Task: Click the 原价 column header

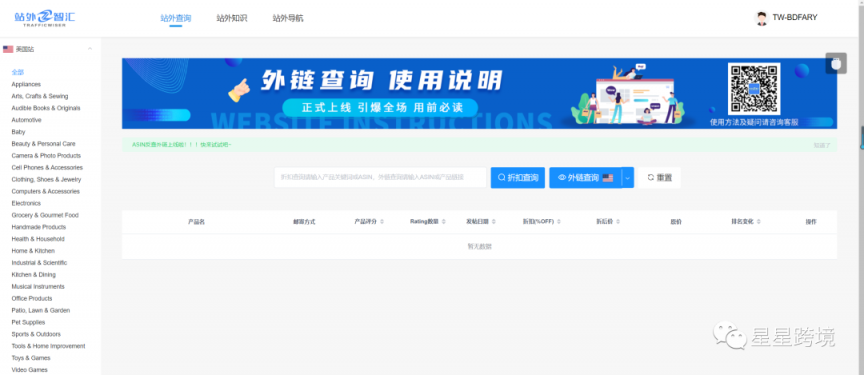Action: click(x=676, y=222)
